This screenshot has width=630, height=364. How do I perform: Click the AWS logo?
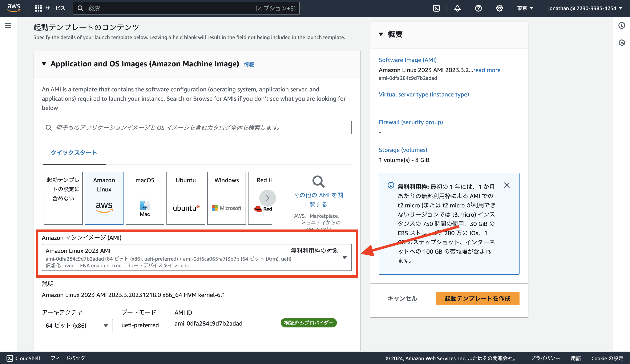(14, 8)
